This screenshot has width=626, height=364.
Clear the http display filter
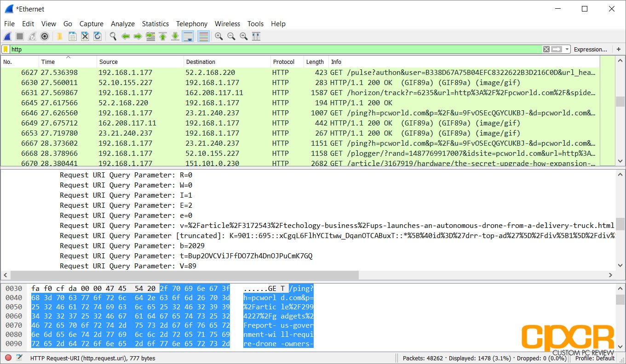pos(546,49)
